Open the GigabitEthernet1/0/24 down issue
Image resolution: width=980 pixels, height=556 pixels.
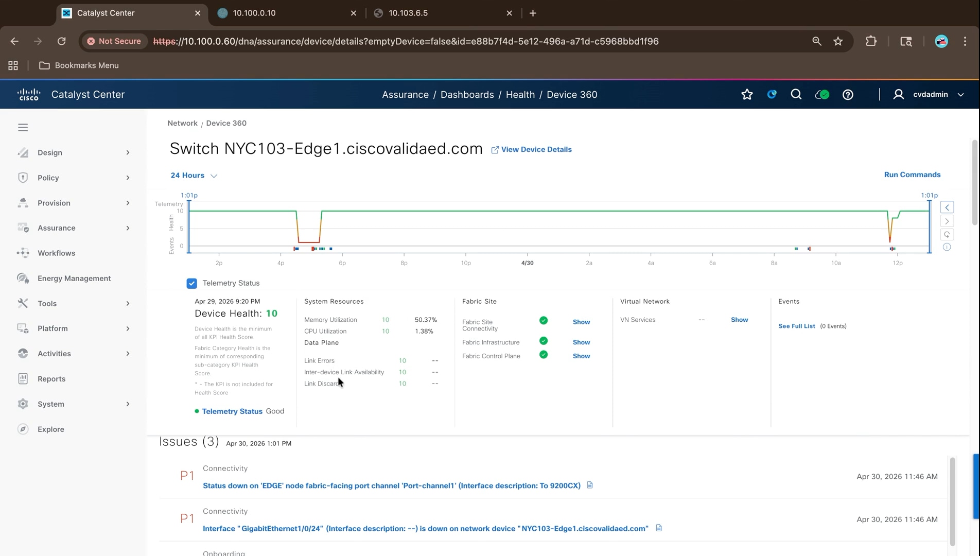[426, 528]
